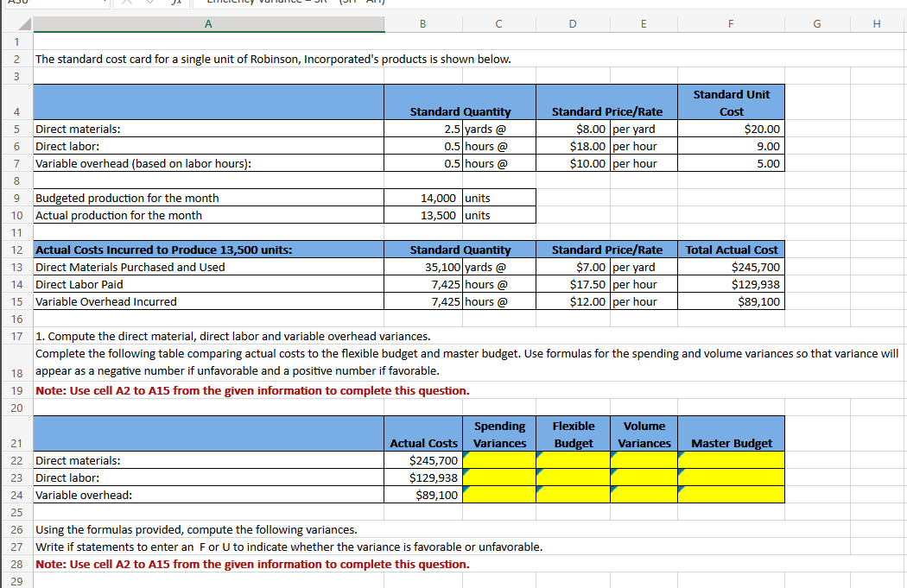Click the Standard Unit Cost header cell
The image size is (907, 588).
(x=730, y=101)
